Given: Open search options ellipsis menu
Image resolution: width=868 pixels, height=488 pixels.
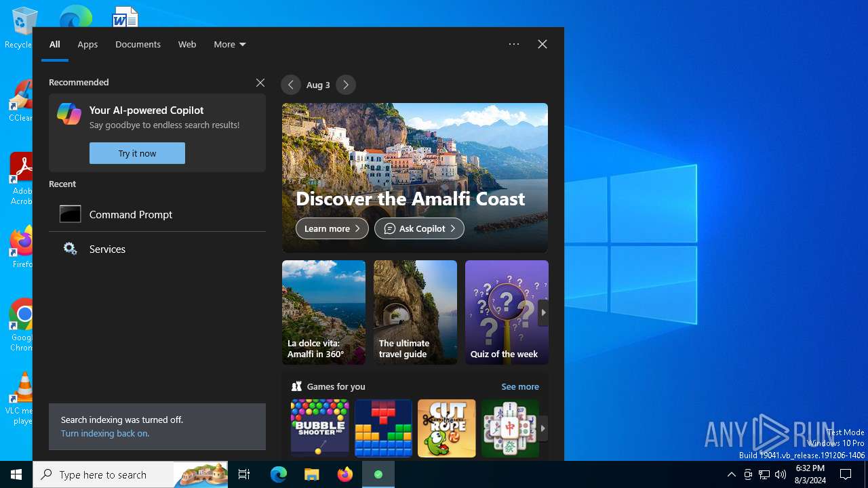Looking at the screenshot, I should pos(514,44).
